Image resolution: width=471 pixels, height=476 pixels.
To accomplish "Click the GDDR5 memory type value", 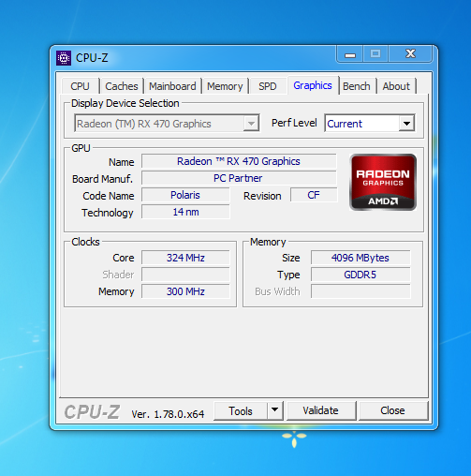I will click(x=361, y=275).
